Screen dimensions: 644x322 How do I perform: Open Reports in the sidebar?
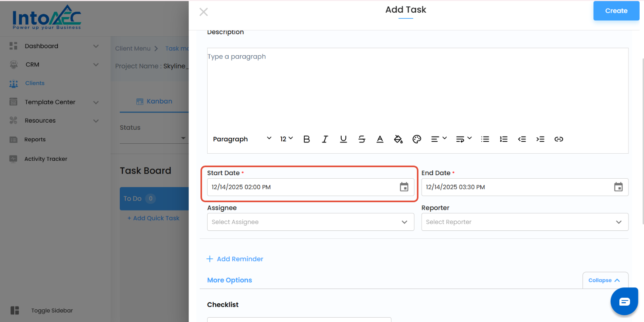coord(35,140)
